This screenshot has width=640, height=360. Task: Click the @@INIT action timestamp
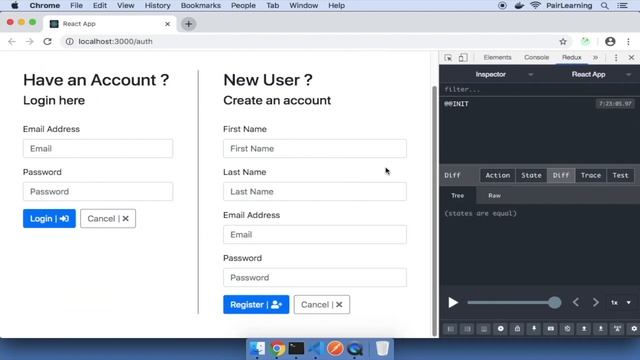[615, 104]
